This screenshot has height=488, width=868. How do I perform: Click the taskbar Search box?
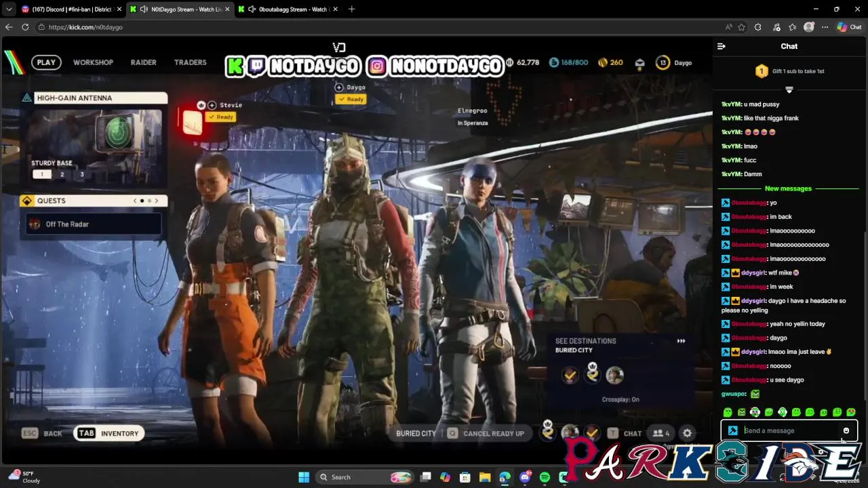365,477
